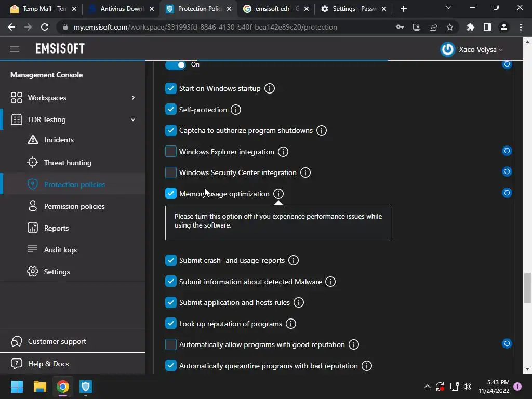This screenshot has height=399, width=532.
Task: Turn off the On toggle switch
Action: (176, 64)
